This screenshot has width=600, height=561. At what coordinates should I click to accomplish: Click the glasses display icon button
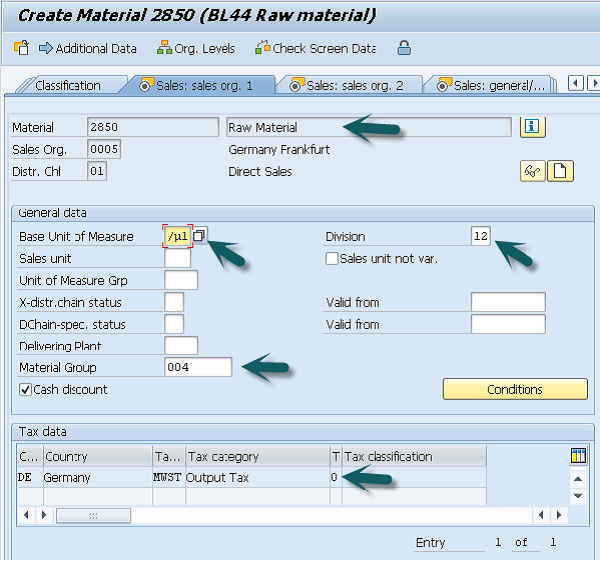[x=533, y=171]
